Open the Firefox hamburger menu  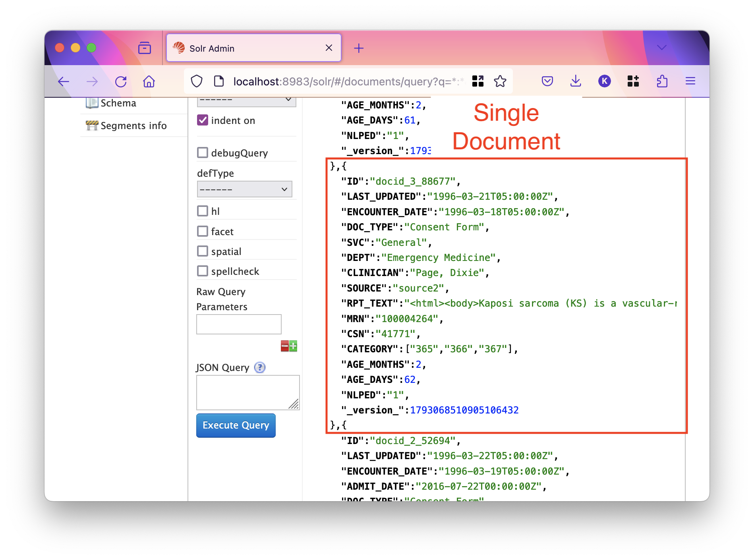click(x=690, y=81)
